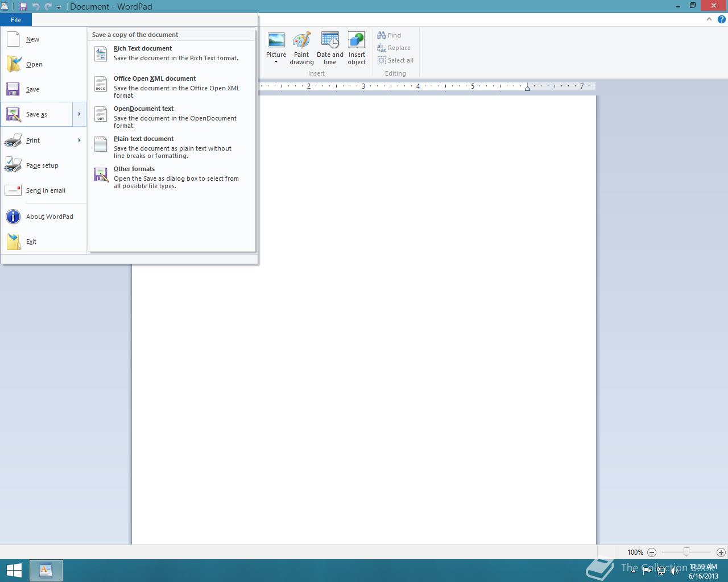Click the WordPad app icon in title bar
The image size is (728, 582).
click(5, 6)
